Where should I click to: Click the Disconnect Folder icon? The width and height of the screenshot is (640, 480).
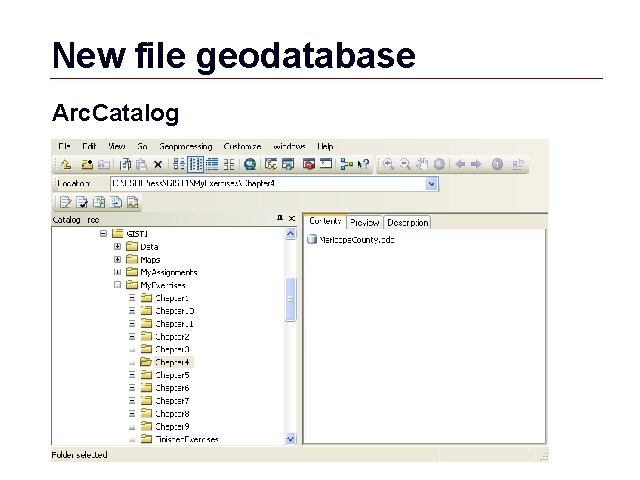[x=104, y=164]
